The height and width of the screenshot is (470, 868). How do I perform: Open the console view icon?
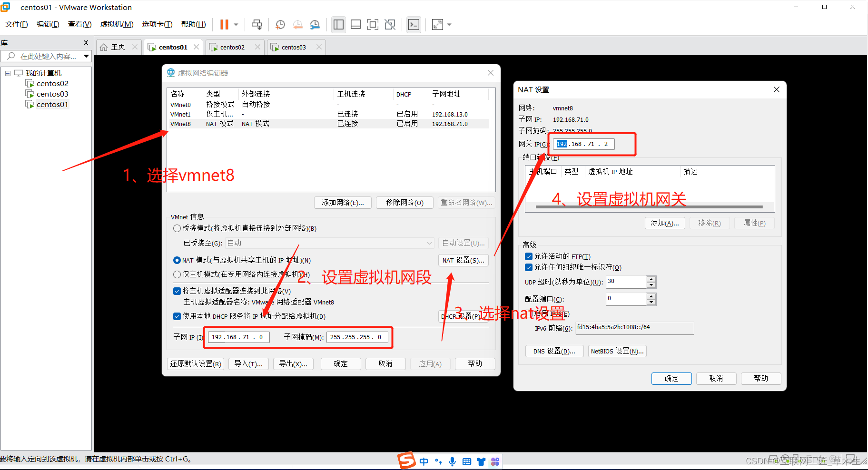414,24
